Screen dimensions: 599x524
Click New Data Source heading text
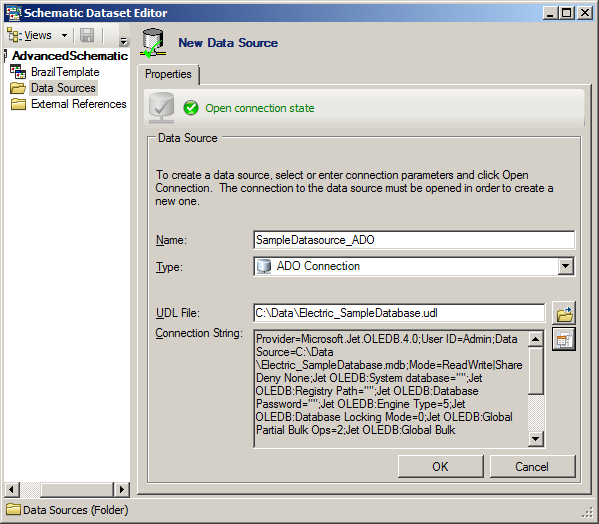[228, 43]
